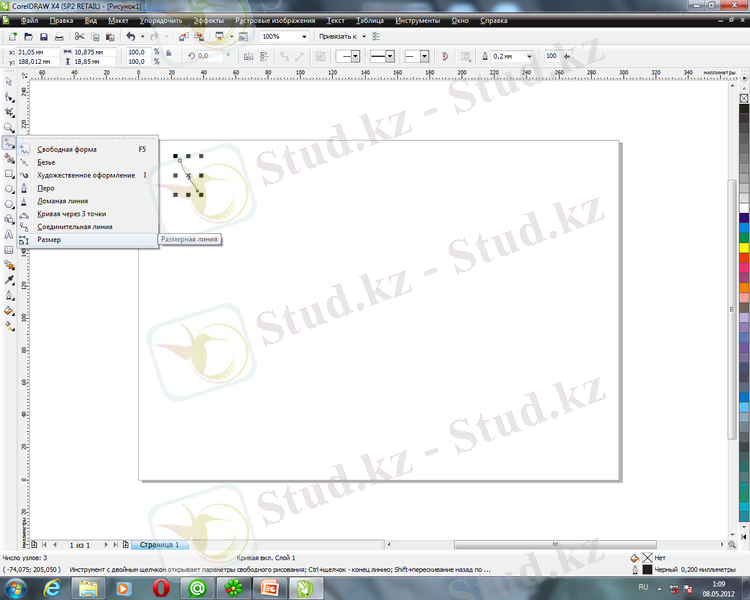Select the Rectangle tool

click(9, 174)
